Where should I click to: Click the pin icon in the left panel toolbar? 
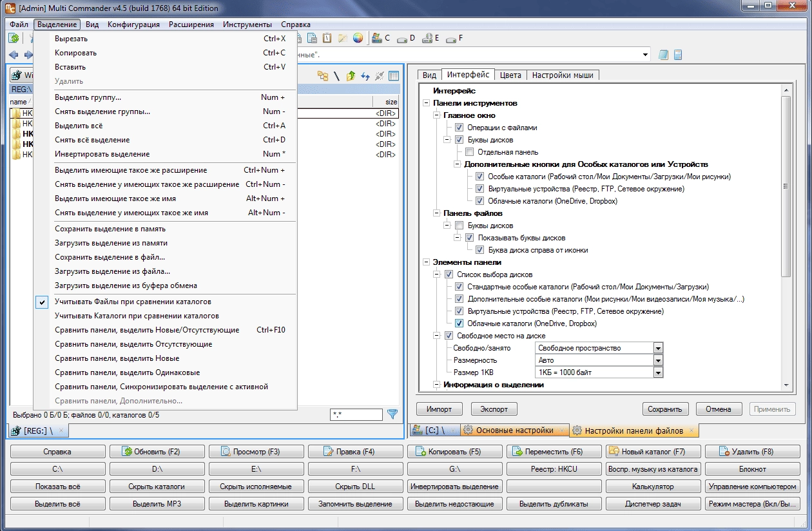pyautogui.click(x=380, y=76)
